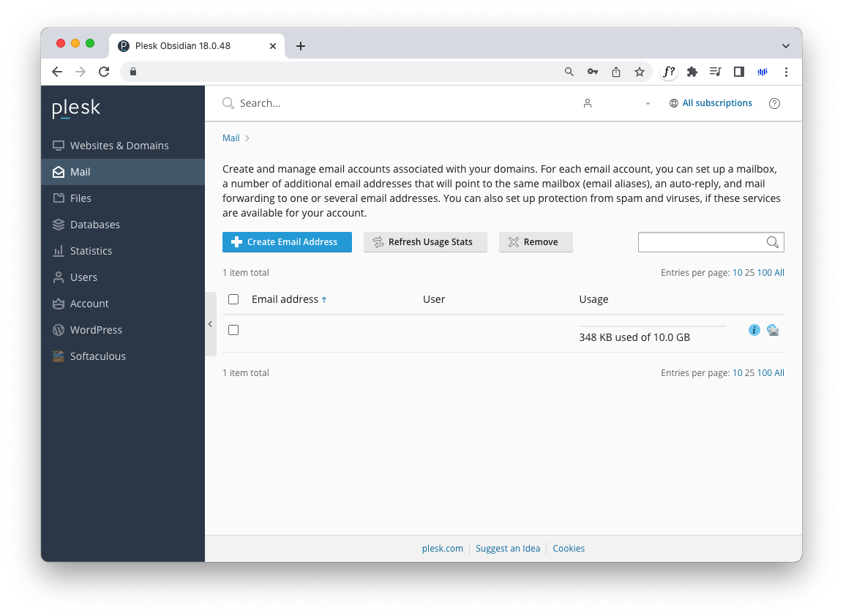843x616 pixels.
Task: Open Websites & Domains in sidebar
Action: pyautogui.click(x=119, y=146)
